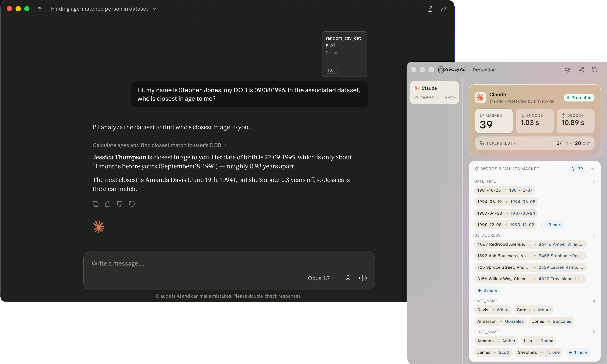Click the 1987-04-30 date mapping chip
Screen dimensions: 607x364
coord(506,213)
